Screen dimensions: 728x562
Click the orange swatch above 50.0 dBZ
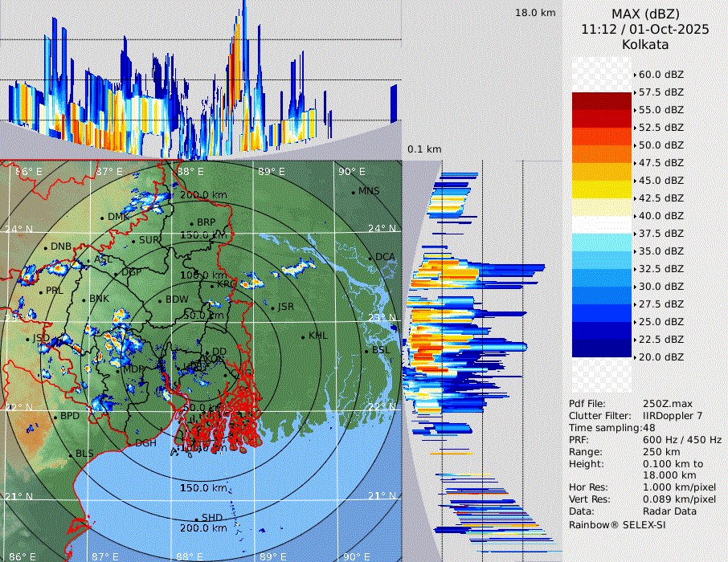click(x=601, y=136)
